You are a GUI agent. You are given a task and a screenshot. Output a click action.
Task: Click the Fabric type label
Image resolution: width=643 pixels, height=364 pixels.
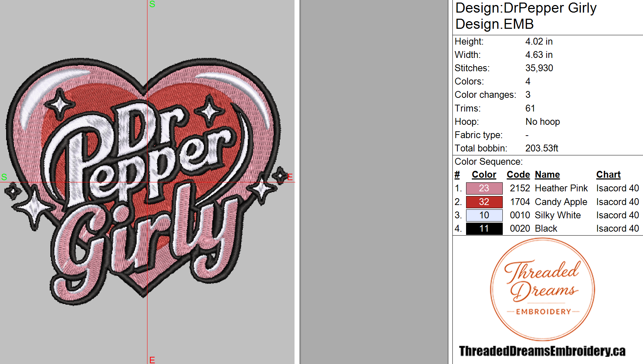(x=479, y=135)
